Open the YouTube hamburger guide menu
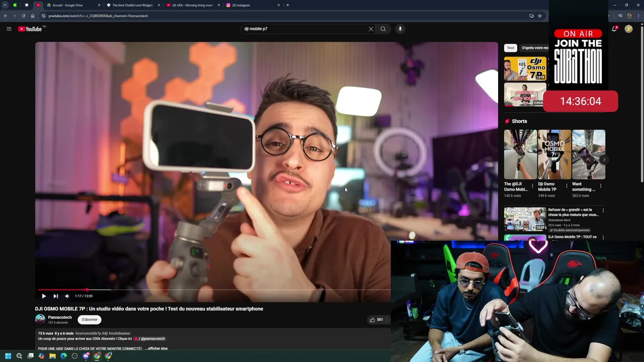644x362 pixels. [x=9, y=29]
